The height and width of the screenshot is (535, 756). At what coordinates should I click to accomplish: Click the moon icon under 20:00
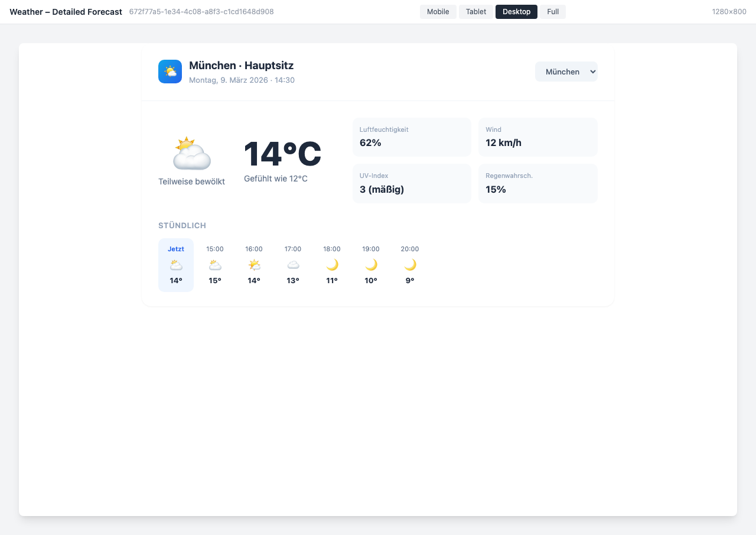[x=410, y=265]
